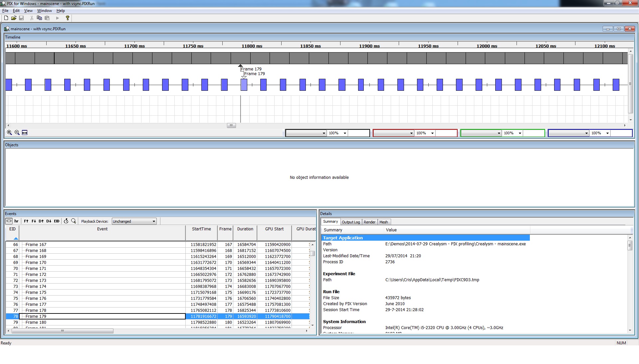
Task: Zoom in on the timeline
Action: [9, 133]
